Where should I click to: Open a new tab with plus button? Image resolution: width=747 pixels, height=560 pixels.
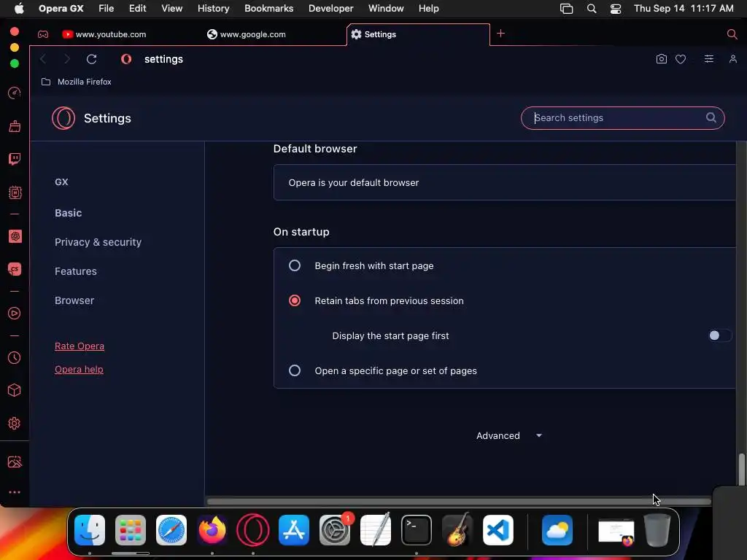[500, 34]
